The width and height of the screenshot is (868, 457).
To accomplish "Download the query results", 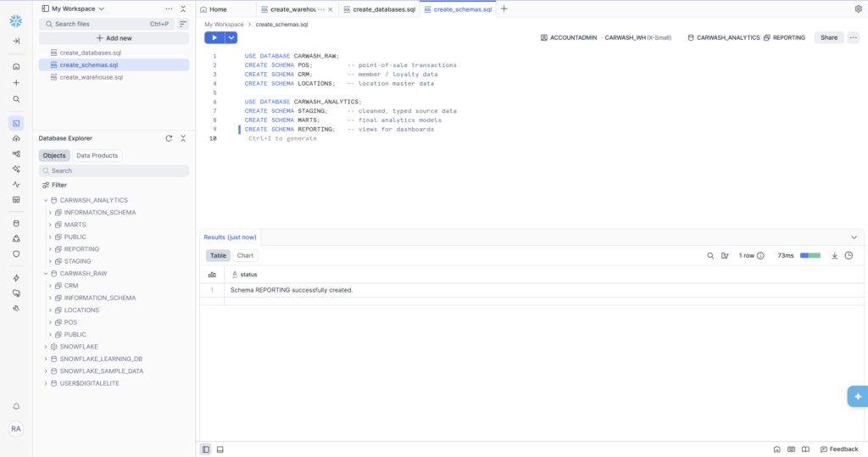I will (834, 255).
